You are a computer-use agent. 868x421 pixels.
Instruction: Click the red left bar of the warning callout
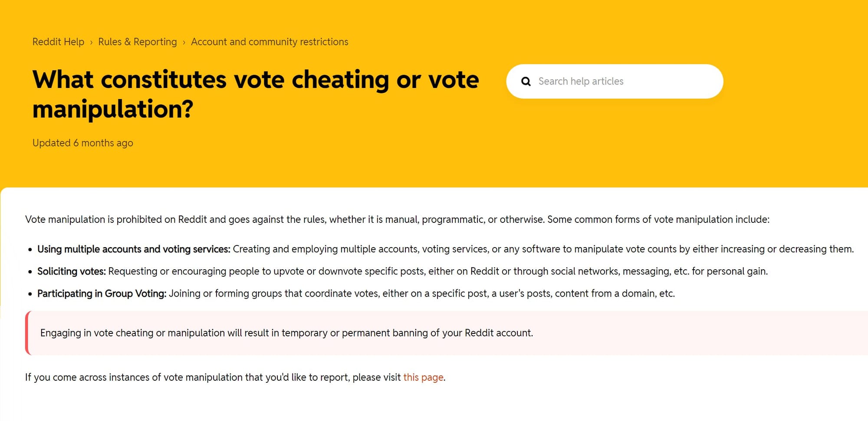click(27, 333)
